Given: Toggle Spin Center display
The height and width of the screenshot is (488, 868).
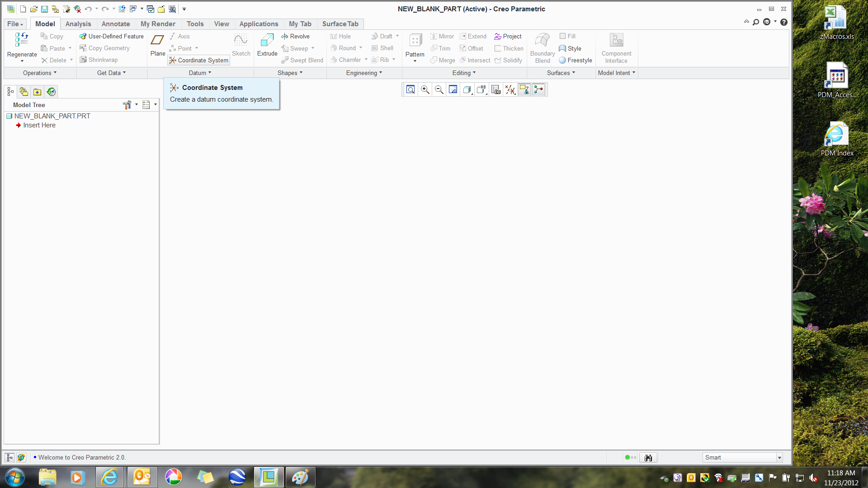Looking at the screenshot, I should click(538, 90).
